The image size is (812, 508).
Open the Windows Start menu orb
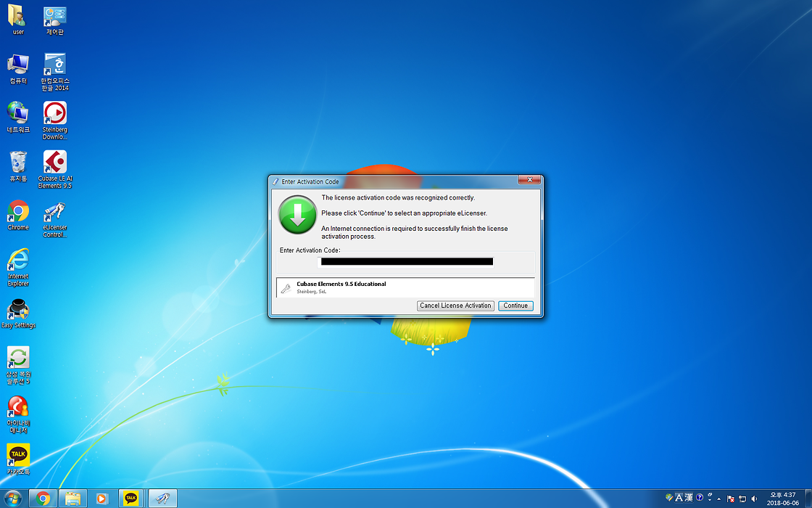[12, 499]
